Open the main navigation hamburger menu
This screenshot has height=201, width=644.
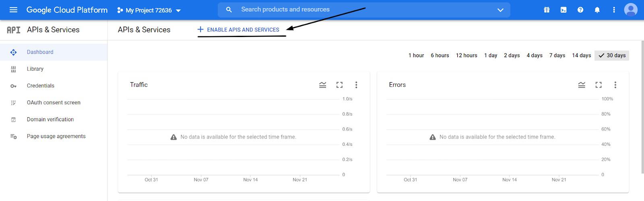click(13, 10)
